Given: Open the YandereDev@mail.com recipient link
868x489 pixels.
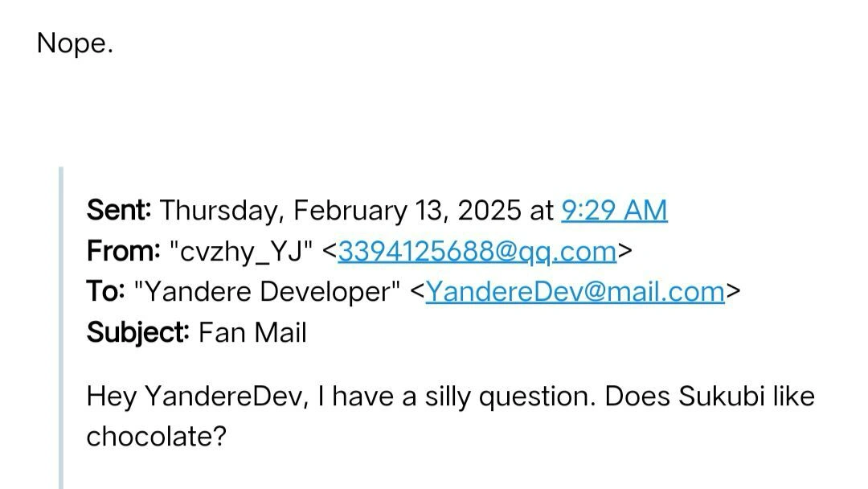Looking at the screenshot, I should click(575, 292).
